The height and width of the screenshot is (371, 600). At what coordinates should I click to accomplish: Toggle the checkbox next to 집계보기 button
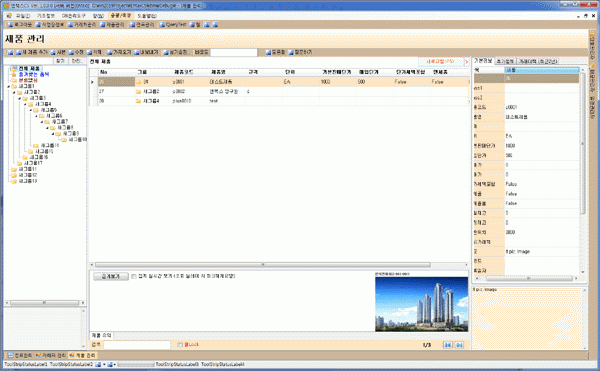click(134, 276)
